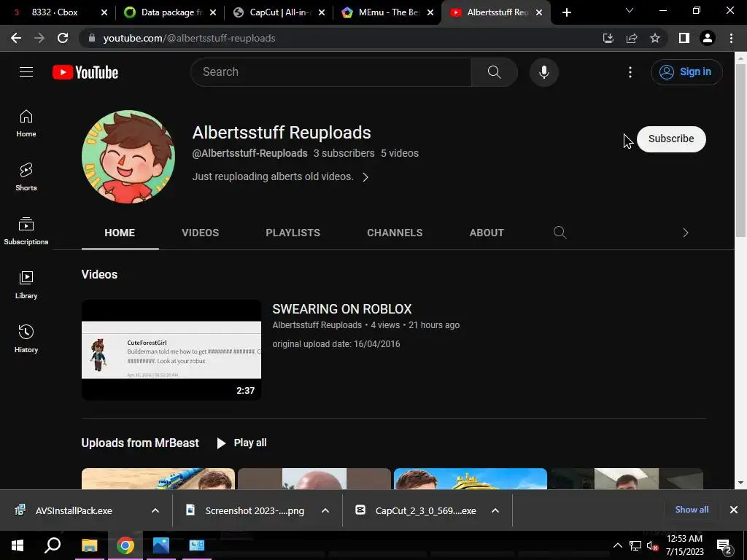
Task: Open SWEARING ON ROBLOX video thumbnail
Action: pos(171,350)
